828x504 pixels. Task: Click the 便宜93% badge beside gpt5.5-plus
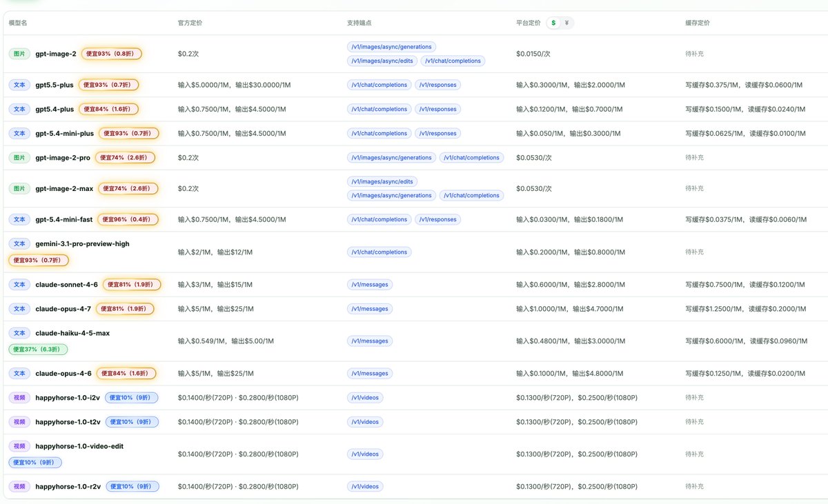pos(108,85)
